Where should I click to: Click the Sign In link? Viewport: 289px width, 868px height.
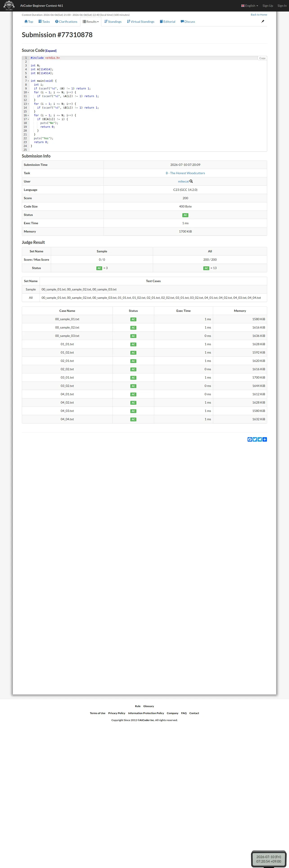click(x=282, y=6)
